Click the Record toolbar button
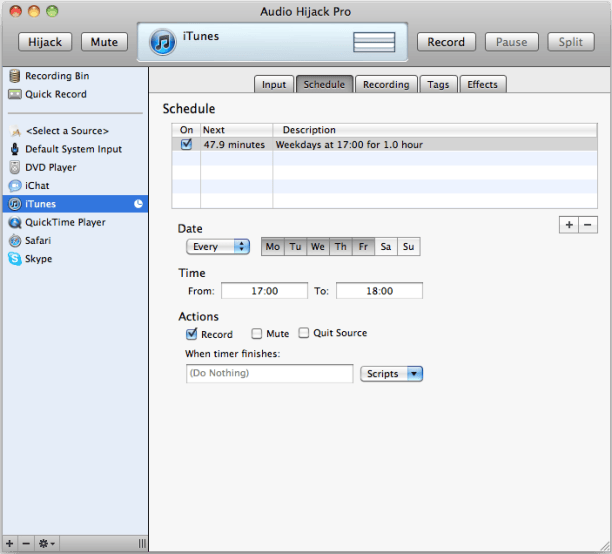This screenshot has height=554, width=612. pyautogui.click(x=446, y=42)
